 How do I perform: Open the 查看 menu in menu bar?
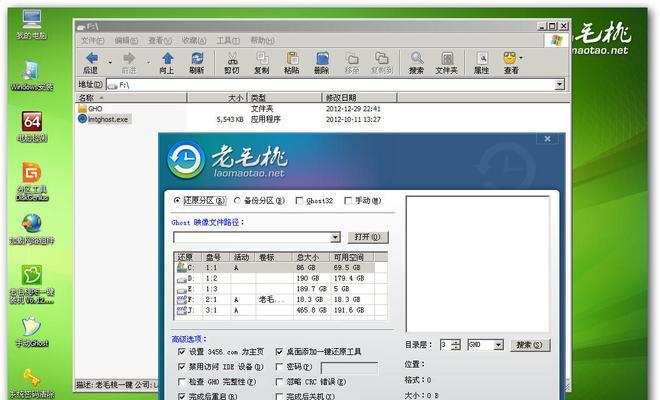tap(160, 40)
